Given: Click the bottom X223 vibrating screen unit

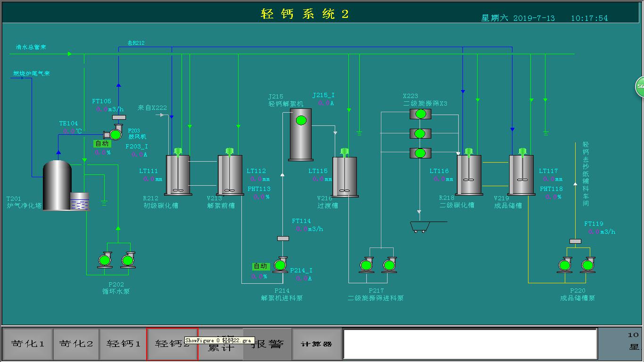Looking at the screenshot, I should pos(421,153).
